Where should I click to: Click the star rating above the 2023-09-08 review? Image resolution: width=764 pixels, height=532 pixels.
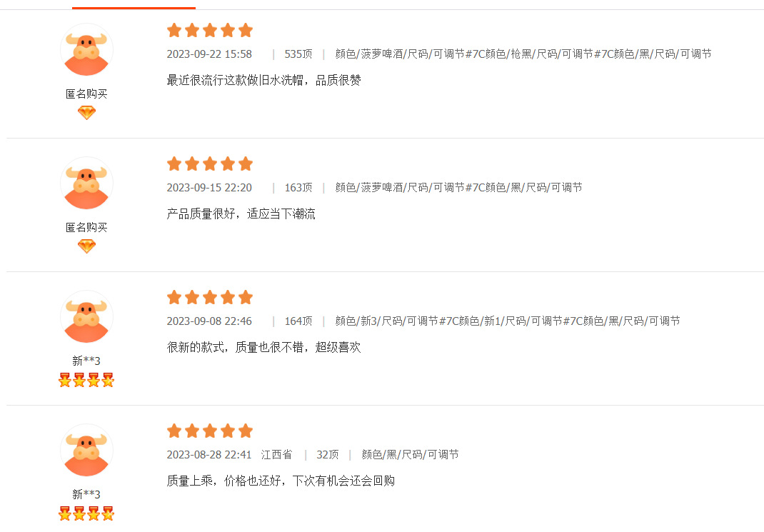(210, 297)
